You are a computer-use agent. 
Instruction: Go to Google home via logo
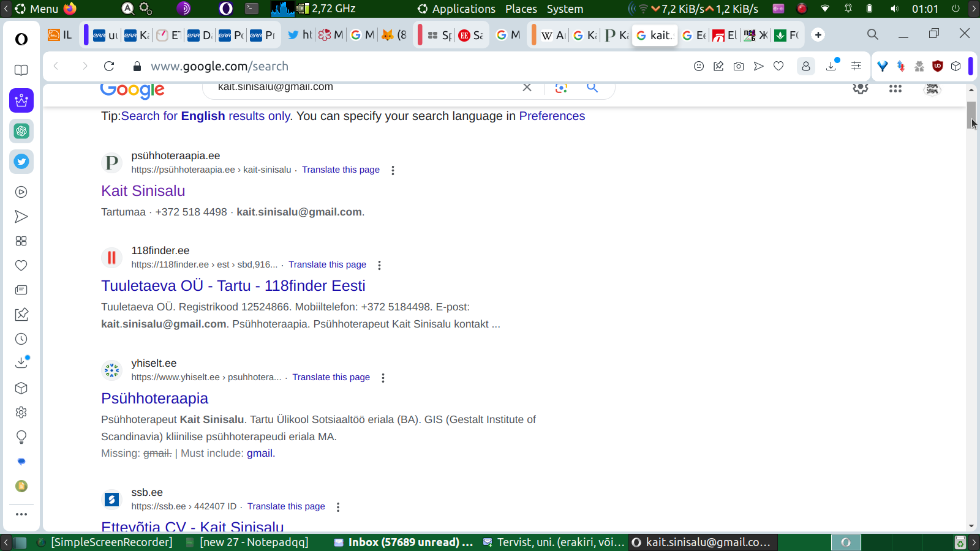tap(132, 90)
